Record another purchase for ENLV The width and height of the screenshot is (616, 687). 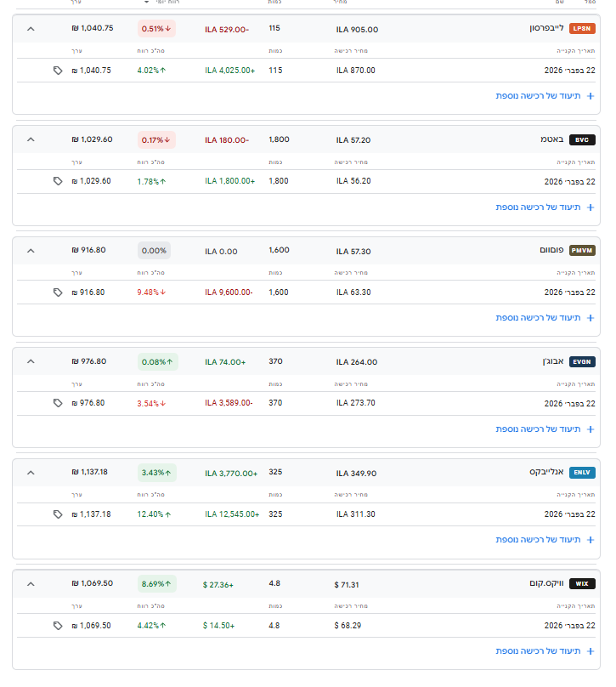coord(545,540)
